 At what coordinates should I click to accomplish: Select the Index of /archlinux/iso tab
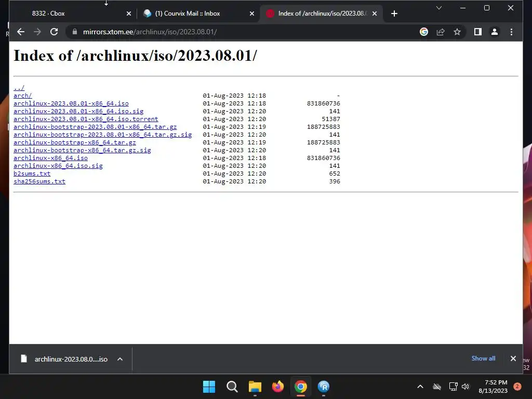coord(321,14)
